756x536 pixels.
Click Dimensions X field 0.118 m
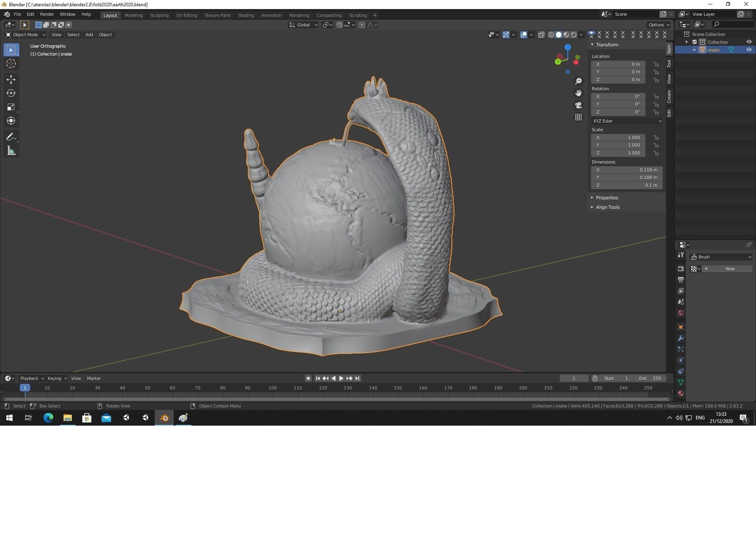coord(626,170)
